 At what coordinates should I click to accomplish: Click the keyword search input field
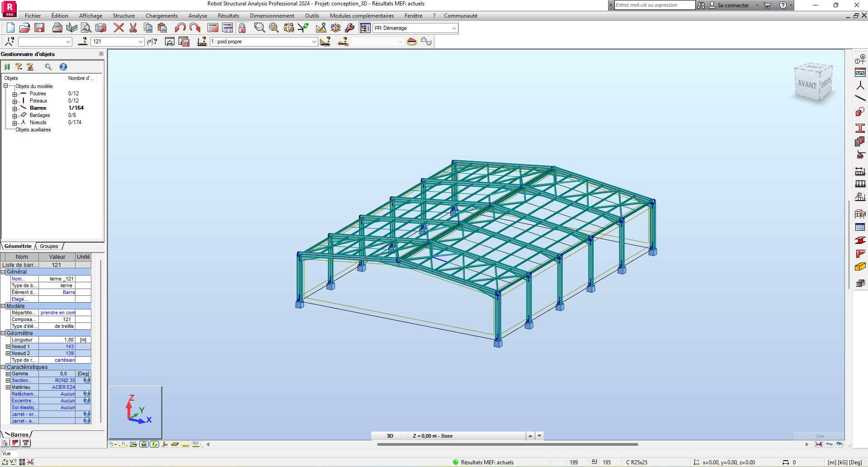(x=654, y=5)
